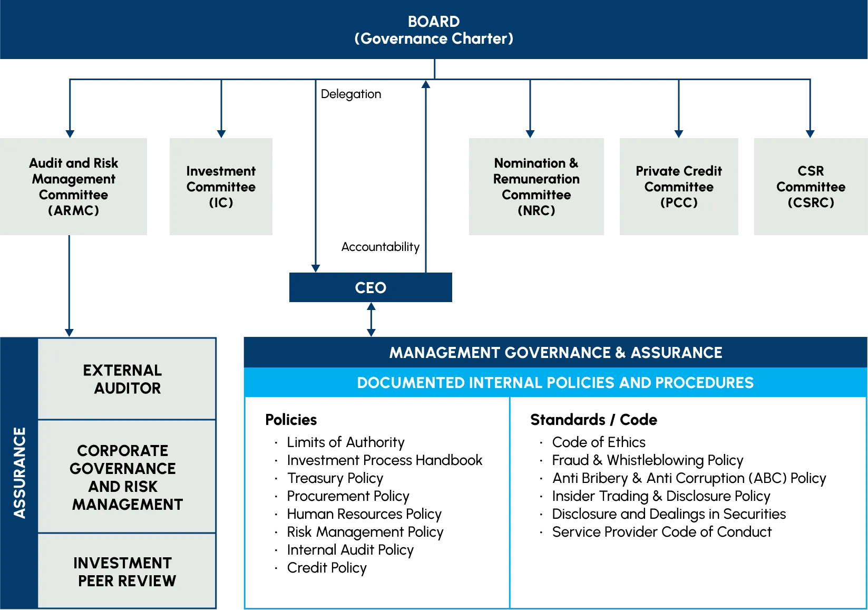
Task: Select the Audit and Risk Management Committee box
Action: click(74, 186)
